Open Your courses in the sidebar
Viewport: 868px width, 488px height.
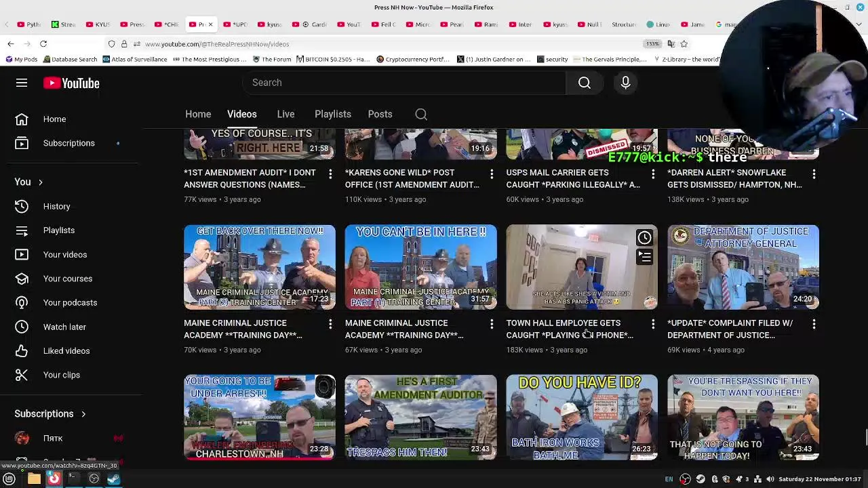click(x=68, y=279)
